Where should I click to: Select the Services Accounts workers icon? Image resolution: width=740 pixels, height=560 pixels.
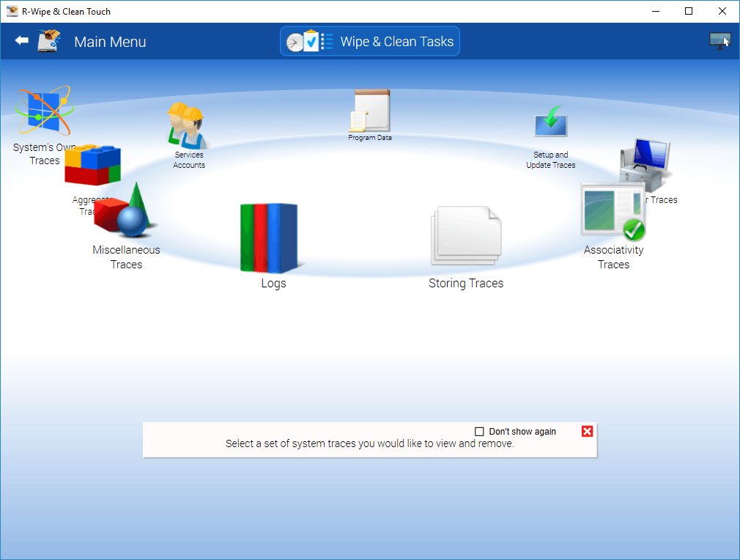click(x=188, y=125)
